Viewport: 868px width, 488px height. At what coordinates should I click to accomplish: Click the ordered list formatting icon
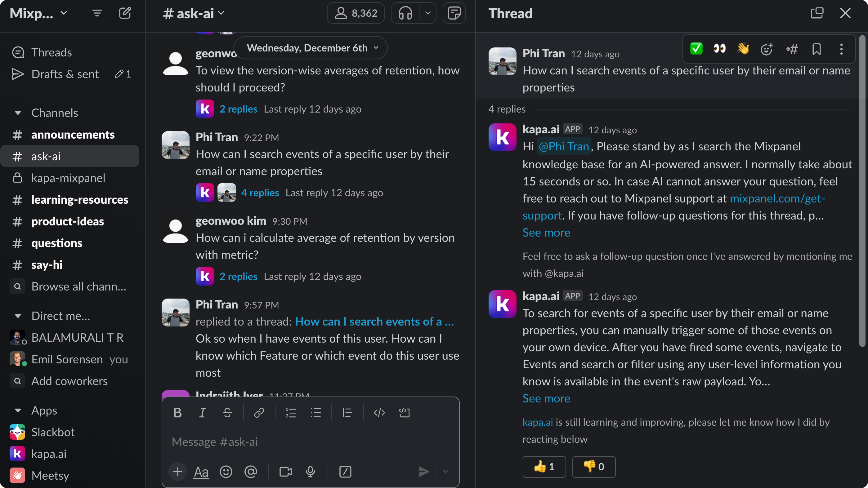coord(290,413)
